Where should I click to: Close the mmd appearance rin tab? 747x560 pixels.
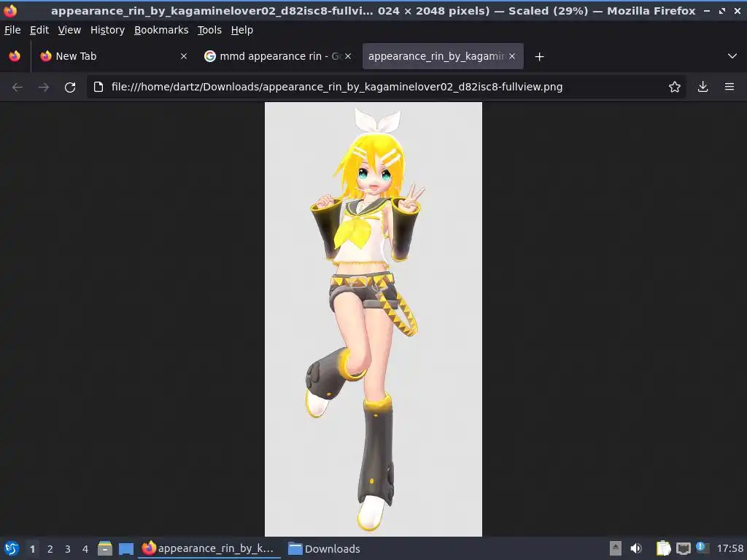[x=348, y=56]
